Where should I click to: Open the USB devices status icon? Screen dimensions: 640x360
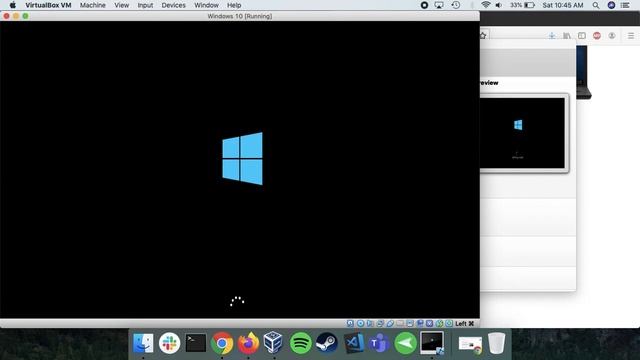(x=390, y=323)
